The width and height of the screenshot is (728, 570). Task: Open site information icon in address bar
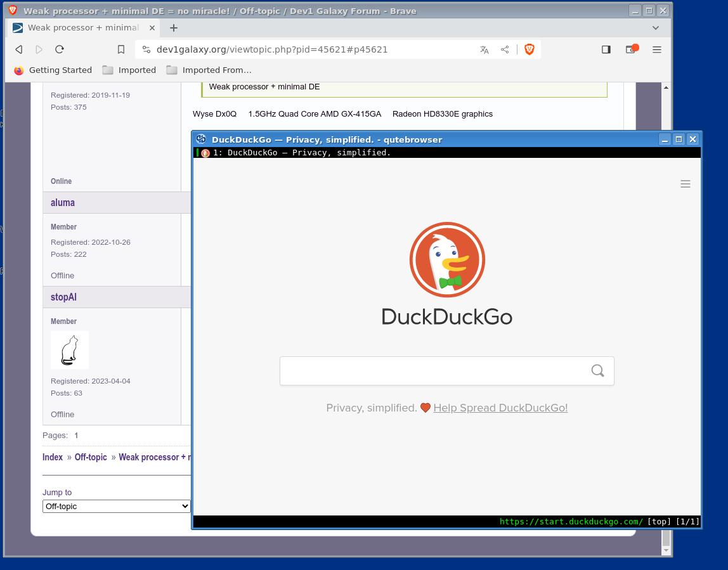pos(146,49)
